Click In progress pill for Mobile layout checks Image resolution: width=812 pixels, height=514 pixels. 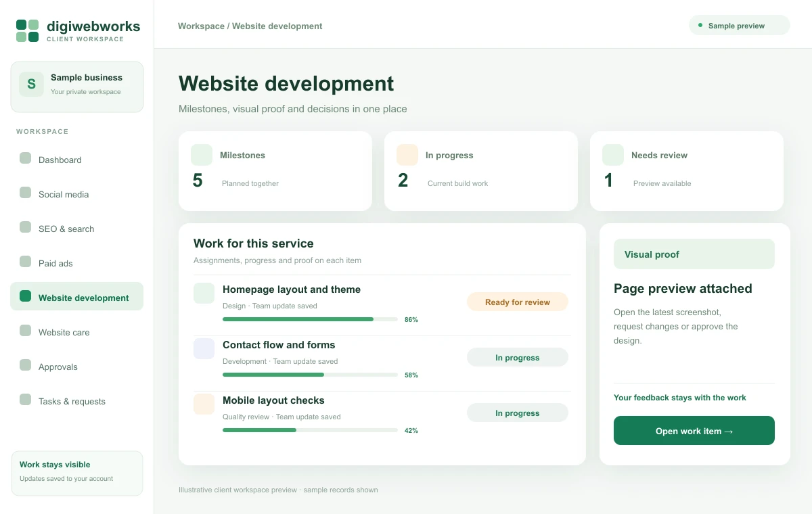coord(518,413)
